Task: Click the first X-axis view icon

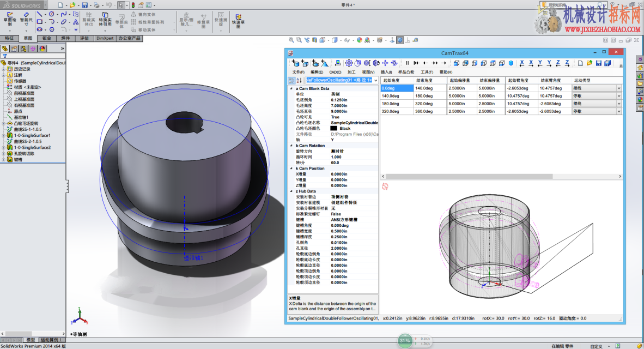Action: pos(522,63)
